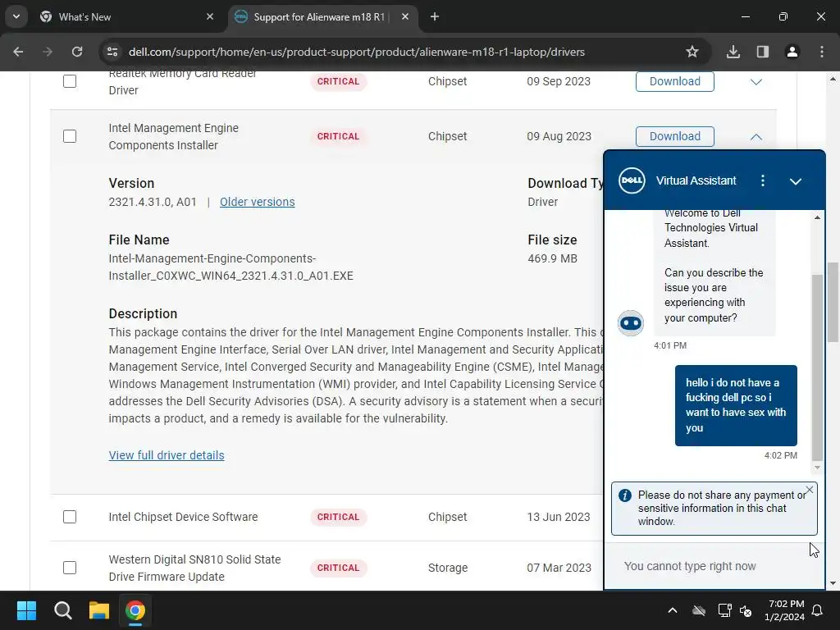Open Chrome downloads icon
Screen dimensions: 840x630
tap(733, 52)
